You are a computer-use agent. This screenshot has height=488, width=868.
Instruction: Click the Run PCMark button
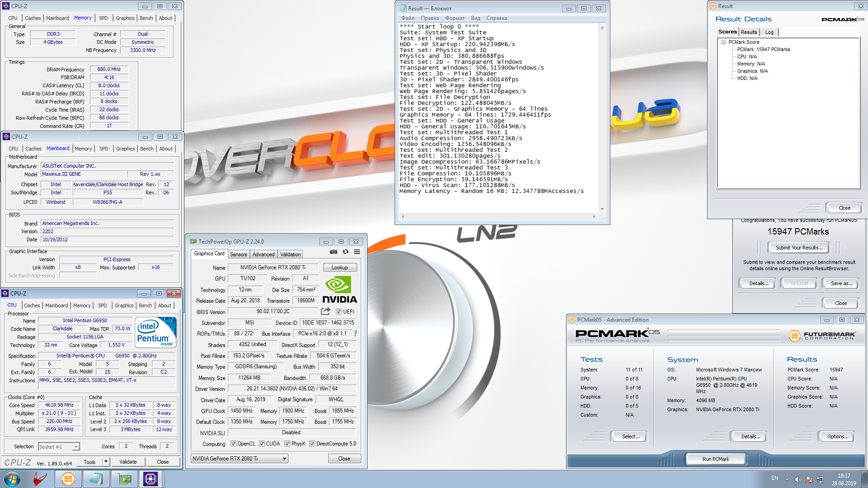click(x=716, y=459)
